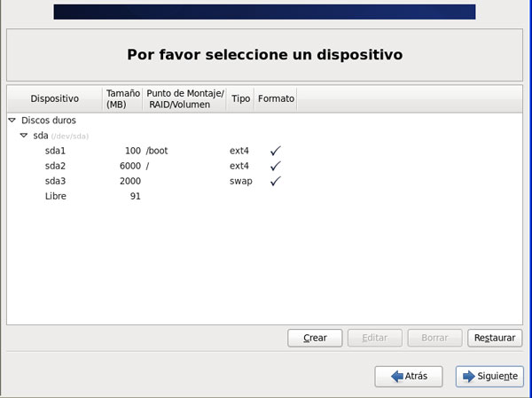This screenshot has width=532, height=398.
Task: Collapse the Discos duros tree node
Action: click(x=12, y=120)
